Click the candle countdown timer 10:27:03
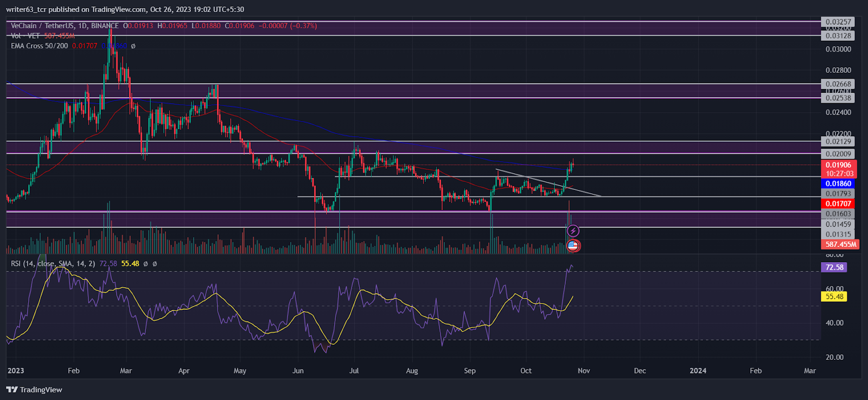Screen dimensions: 868x400 pos(839,174)
